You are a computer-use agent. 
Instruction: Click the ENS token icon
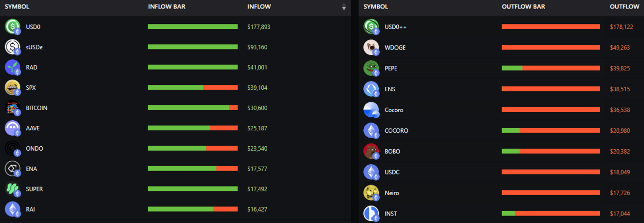pos(371,89)
